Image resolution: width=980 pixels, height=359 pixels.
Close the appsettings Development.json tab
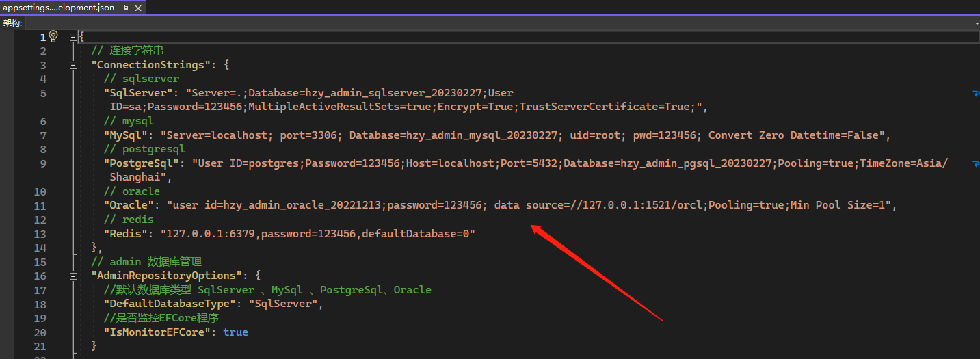click(140, 8)
